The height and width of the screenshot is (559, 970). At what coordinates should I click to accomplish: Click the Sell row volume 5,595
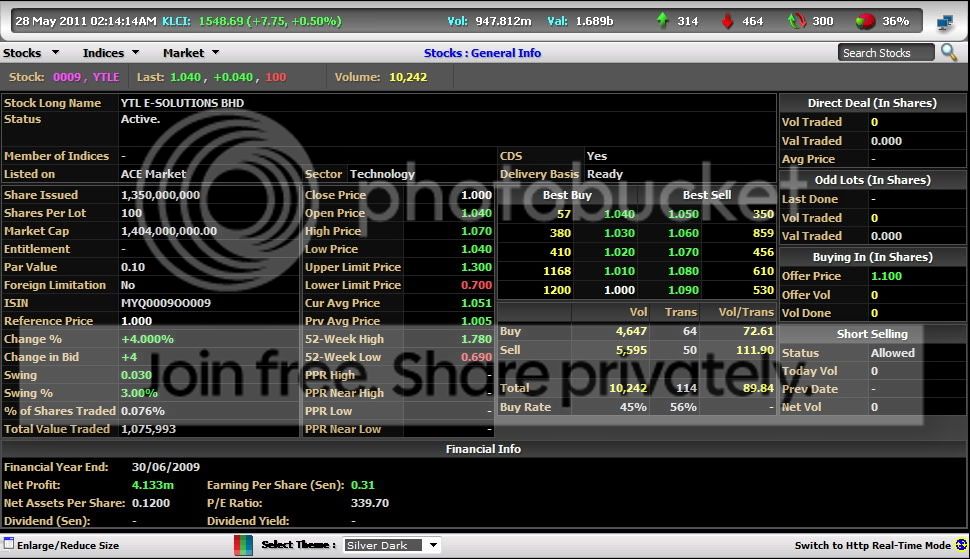coord(631,350)
